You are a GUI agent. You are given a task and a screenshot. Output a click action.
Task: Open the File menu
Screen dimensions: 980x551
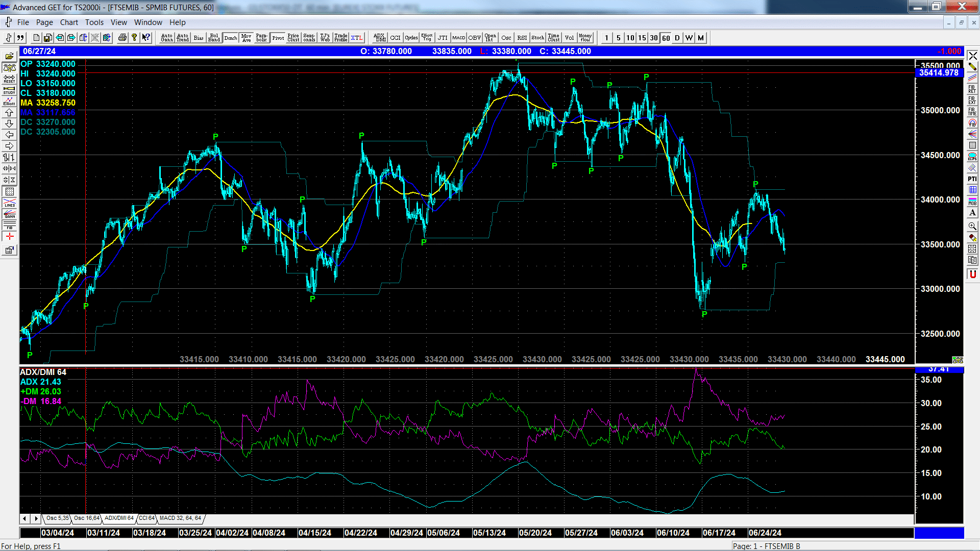tap(23, 22)
